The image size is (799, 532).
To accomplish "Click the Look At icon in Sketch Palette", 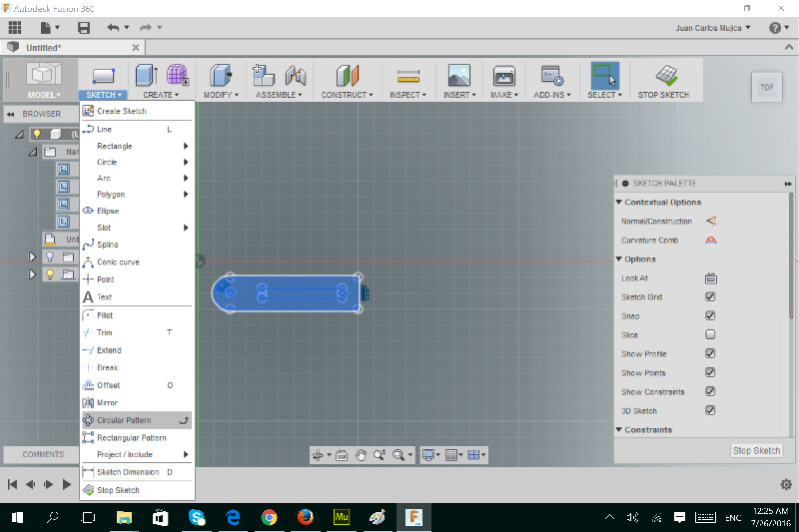I will [x=711, y=278].
